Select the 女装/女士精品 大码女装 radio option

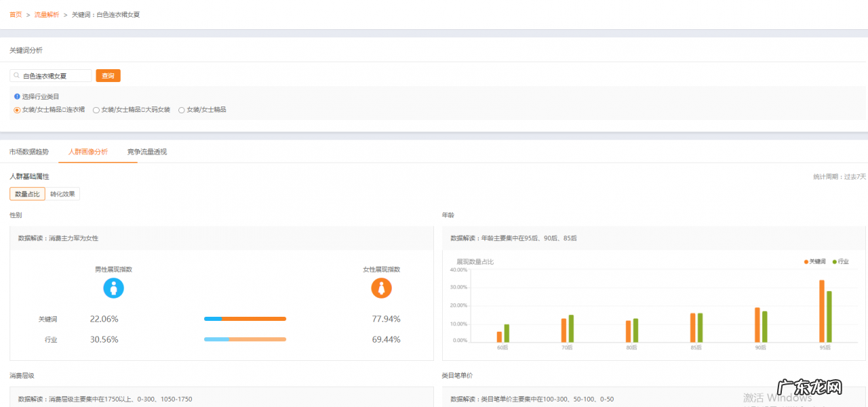tap(96, 110)
